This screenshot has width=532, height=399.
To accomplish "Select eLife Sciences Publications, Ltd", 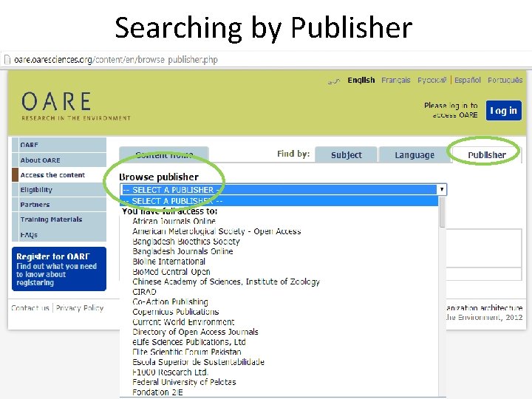I will [x=189, y=342].
